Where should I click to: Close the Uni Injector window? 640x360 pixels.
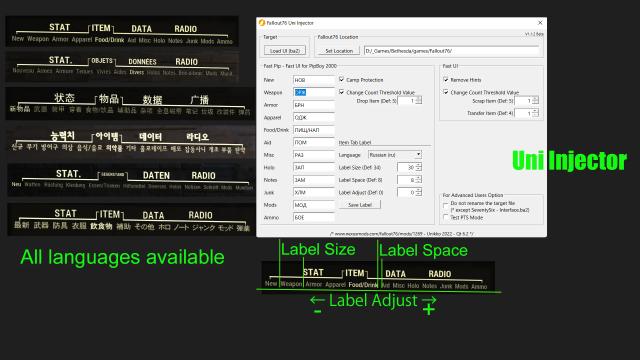540,23
